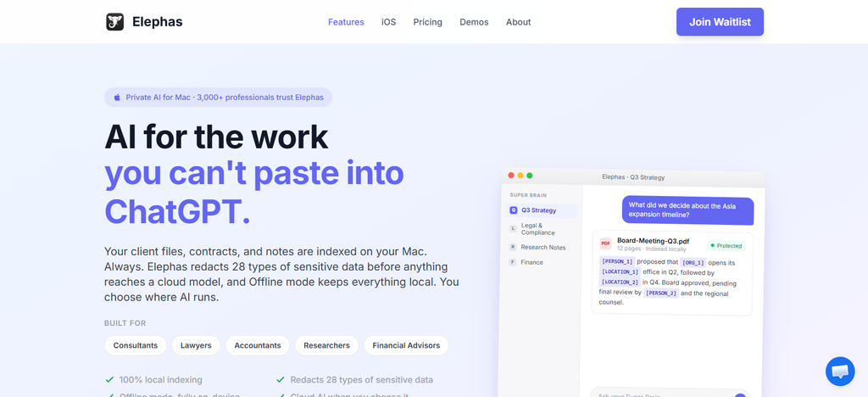Select Q3 Strategy in Super Brain sidebar
The height and width of the screenshot is (397, 868).
(542, 210)
